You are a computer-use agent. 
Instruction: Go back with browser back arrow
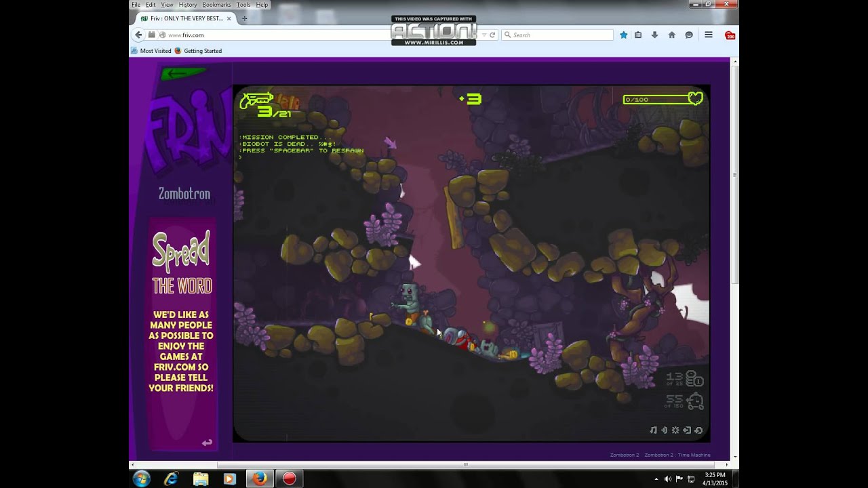pos(138,35)
